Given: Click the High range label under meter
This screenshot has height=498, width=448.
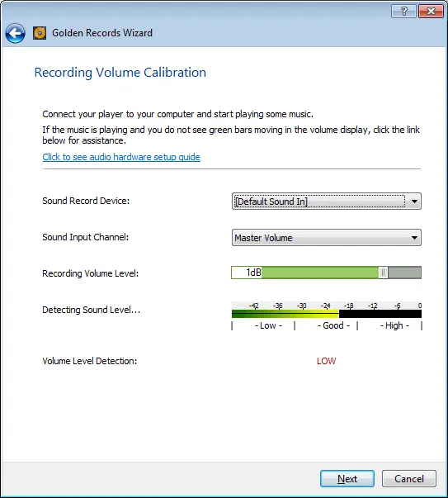Looking at the screenshot, I should click(x=394, y=326).
